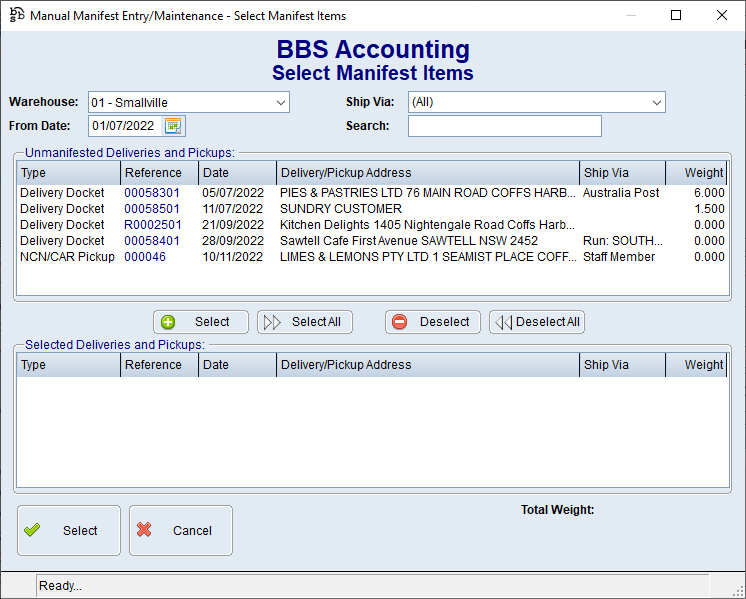Open the Ship Via dropdown list
This screenshot has height=599, width=746.
[656, 102]
